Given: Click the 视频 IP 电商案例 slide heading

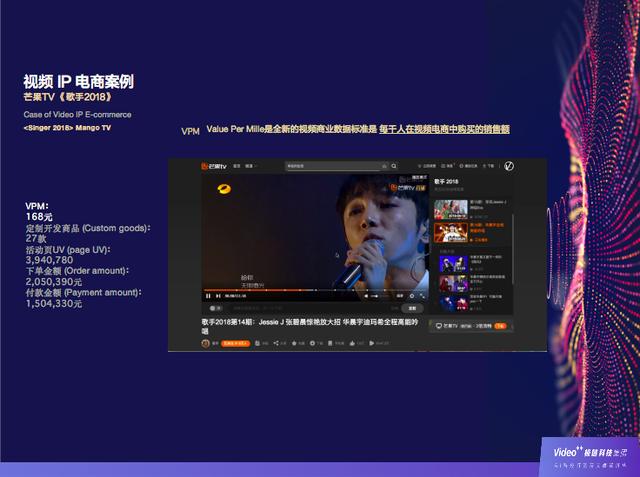Looking at the screenshot, I should pos(78,82).
